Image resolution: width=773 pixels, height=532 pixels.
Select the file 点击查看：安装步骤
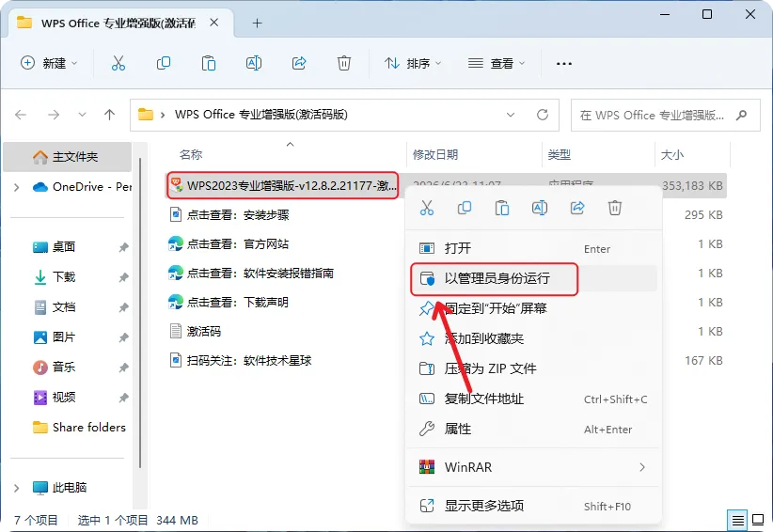pyautogui.click(x=229, y=214)
